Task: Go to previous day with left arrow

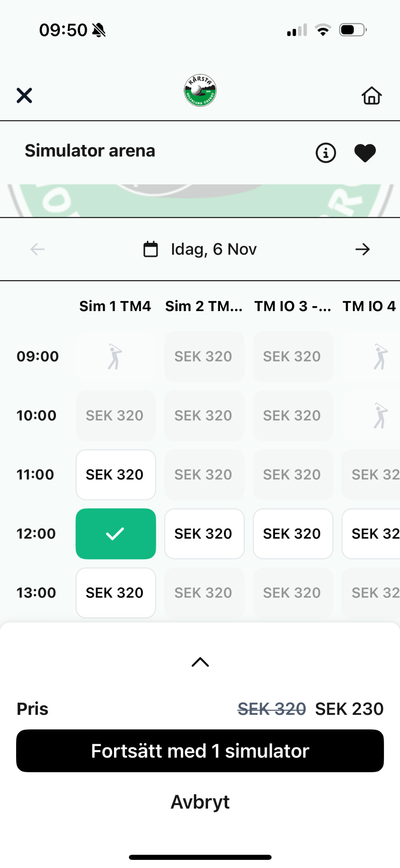Action: click(38, 249)
